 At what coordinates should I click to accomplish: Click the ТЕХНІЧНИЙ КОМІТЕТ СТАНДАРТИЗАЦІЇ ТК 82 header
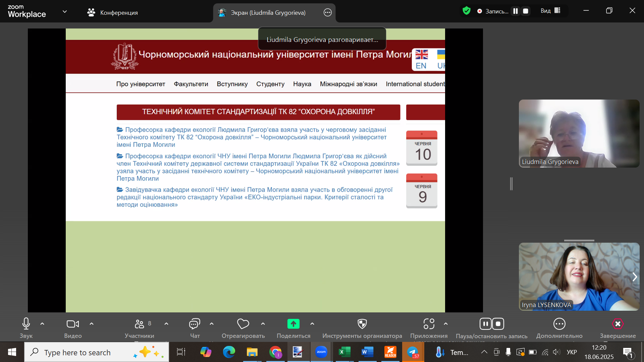258,112
